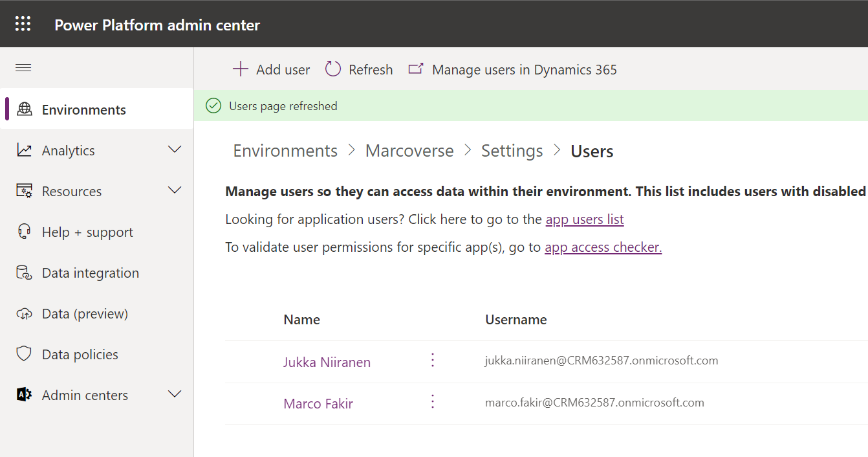Sort by the Username column header
Viewport: 868px width, 457px height.
click(516, 320)
